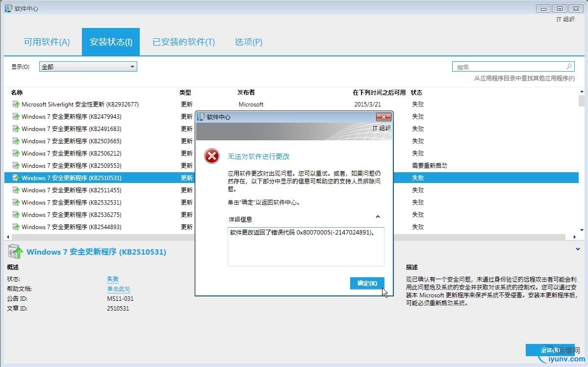
Task: Click the update icon for KB2506212
Action: pos(16,153)
